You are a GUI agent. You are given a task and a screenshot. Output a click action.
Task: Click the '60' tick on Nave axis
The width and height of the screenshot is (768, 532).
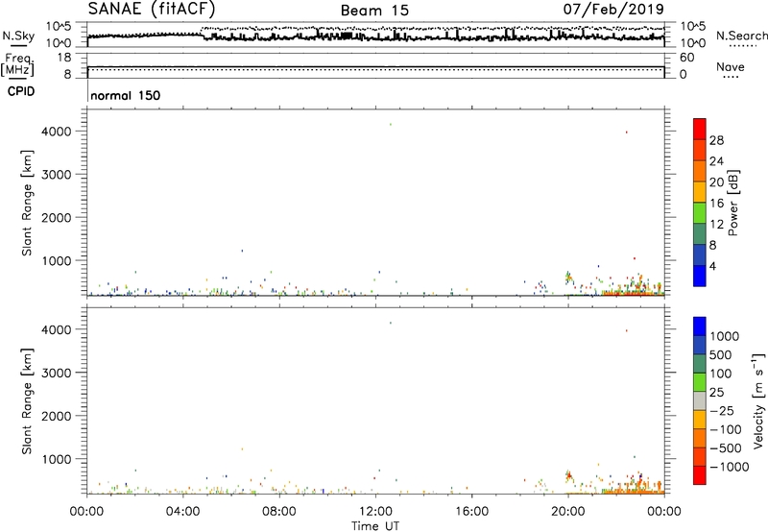point(687,58)
